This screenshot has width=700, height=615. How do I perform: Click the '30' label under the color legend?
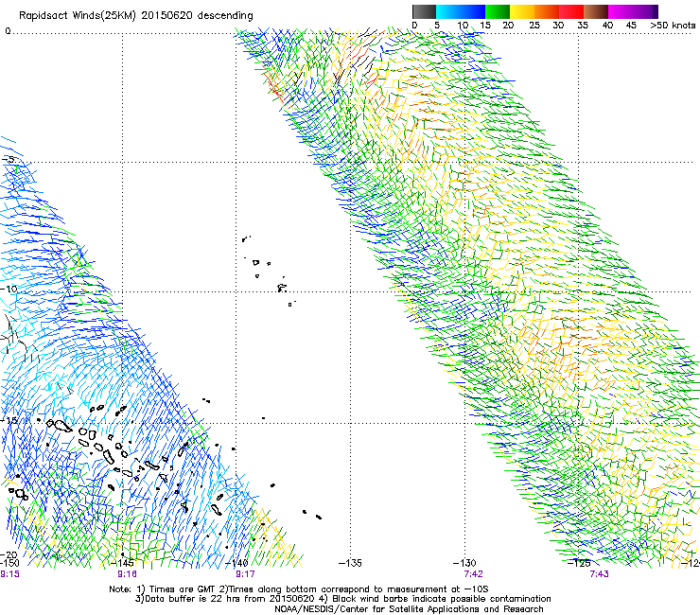[x=558, y=26]
